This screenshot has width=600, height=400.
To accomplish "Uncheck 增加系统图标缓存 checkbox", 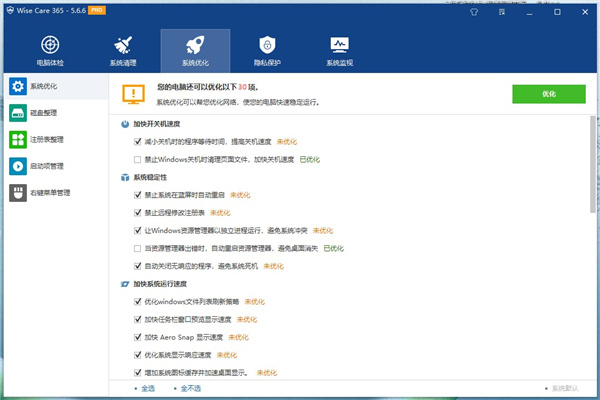I will [x=138, y=372].
